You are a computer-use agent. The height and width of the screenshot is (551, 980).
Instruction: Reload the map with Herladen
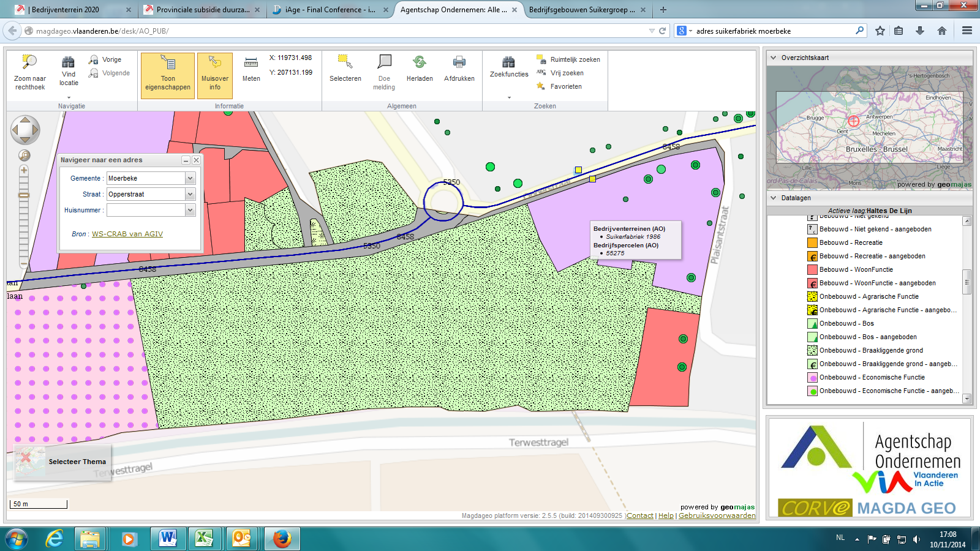coord(420,69)
